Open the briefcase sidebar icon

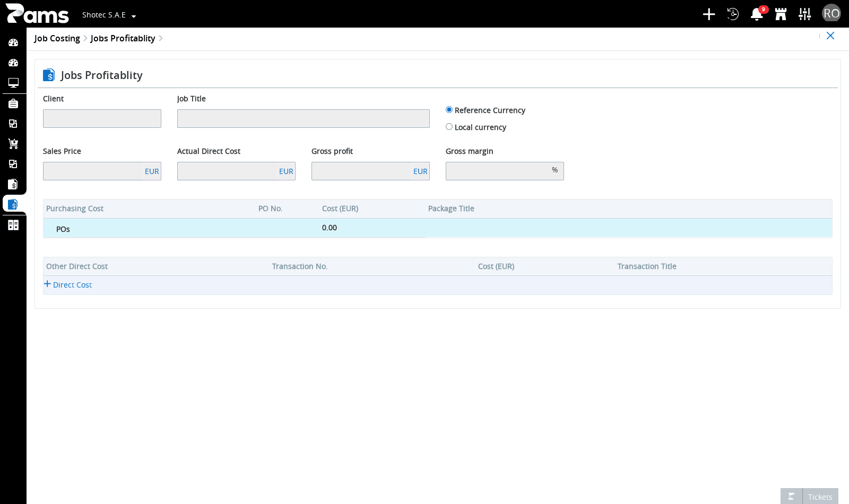13,103
